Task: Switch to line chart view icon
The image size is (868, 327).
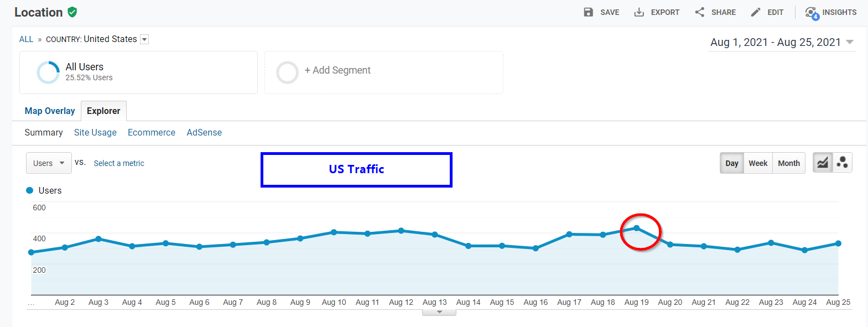Action: pos(823,163)
